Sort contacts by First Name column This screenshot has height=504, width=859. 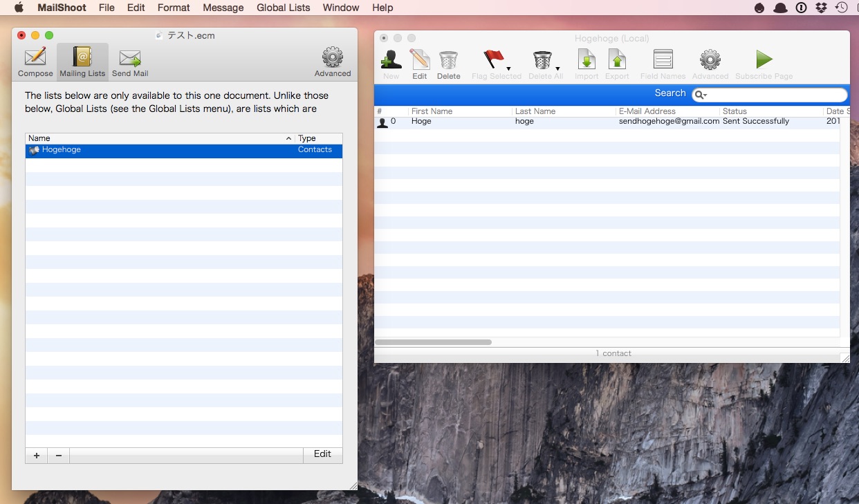(460, 111)
